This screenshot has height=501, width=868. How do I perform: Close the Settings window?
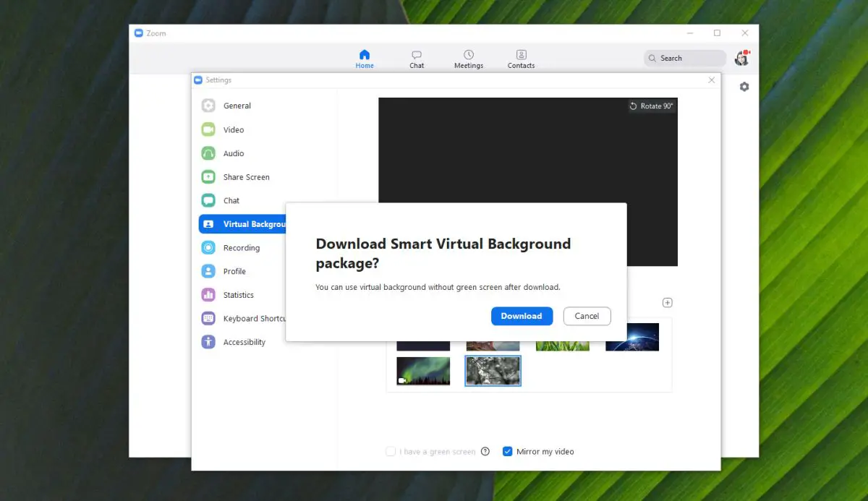click(x=711, y=80)
